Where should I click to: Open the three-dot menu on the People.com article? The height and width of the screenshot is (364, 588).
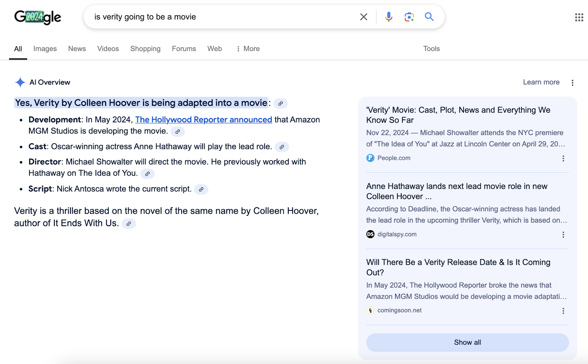[x=563, y=158]
